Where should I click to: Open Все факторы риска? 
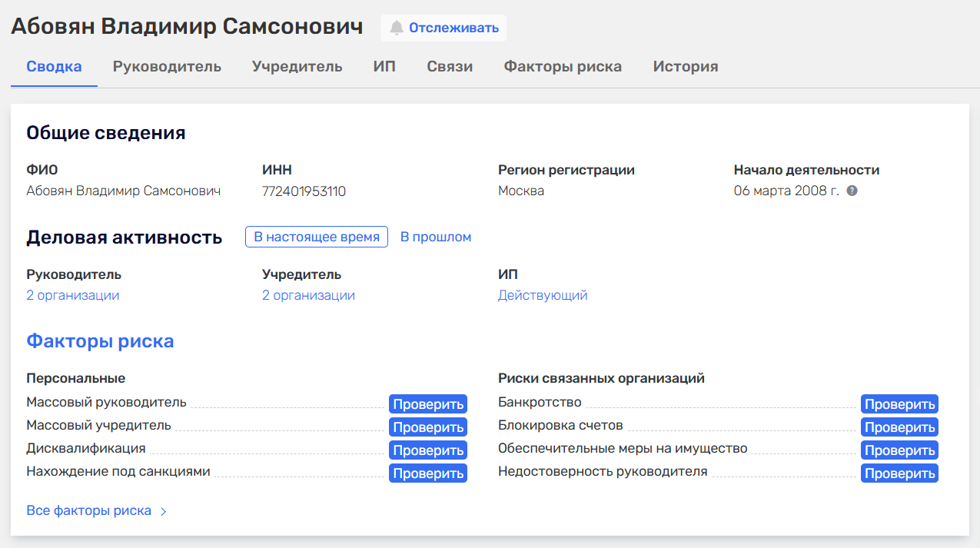pos(88,510)
